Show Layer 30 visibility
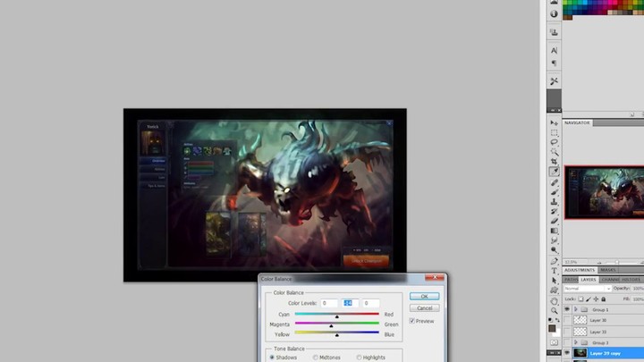 click(x=567, y=320)
